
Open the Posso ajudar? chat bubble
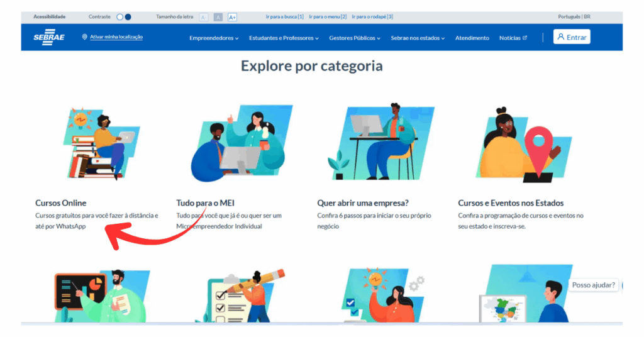coord(594,285)
